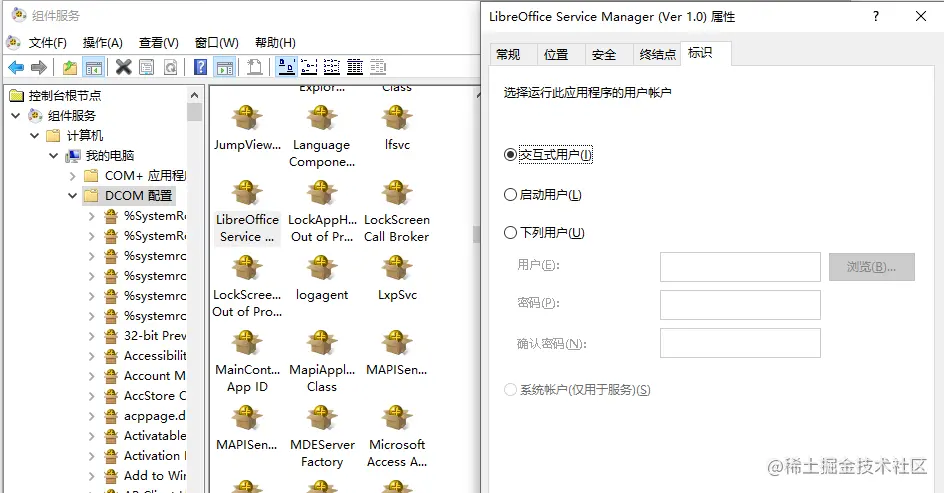Switch to detail view
Viewport: 944px width, 493px height.
coord(355,67)
